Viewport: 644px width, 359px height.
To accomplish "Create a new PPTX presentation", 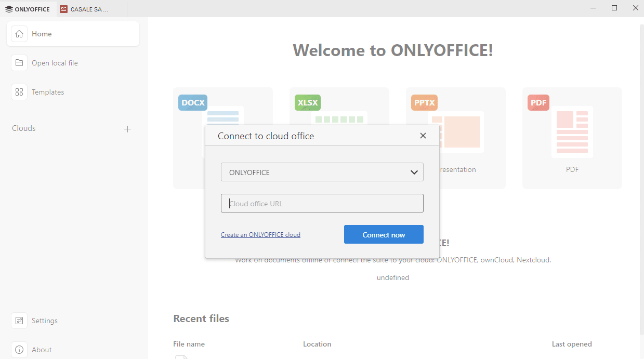I will [456, 138].
